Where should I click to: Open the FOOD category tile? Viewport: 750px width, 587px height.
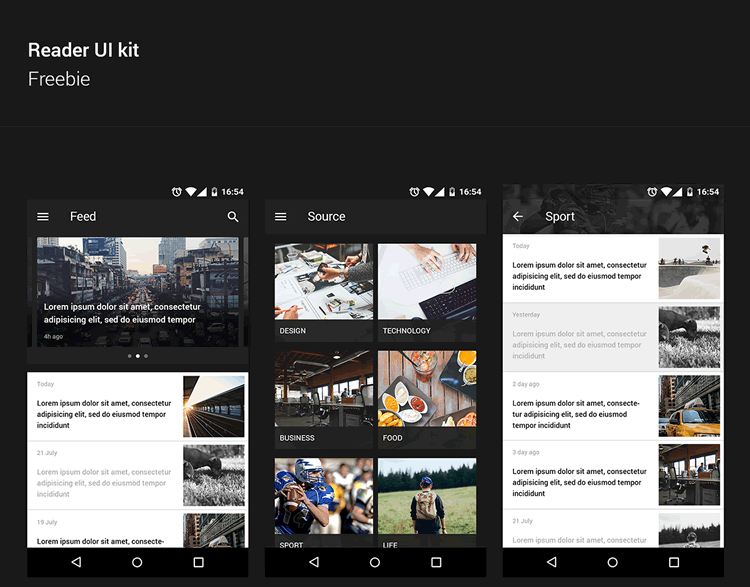coord(427,399)
